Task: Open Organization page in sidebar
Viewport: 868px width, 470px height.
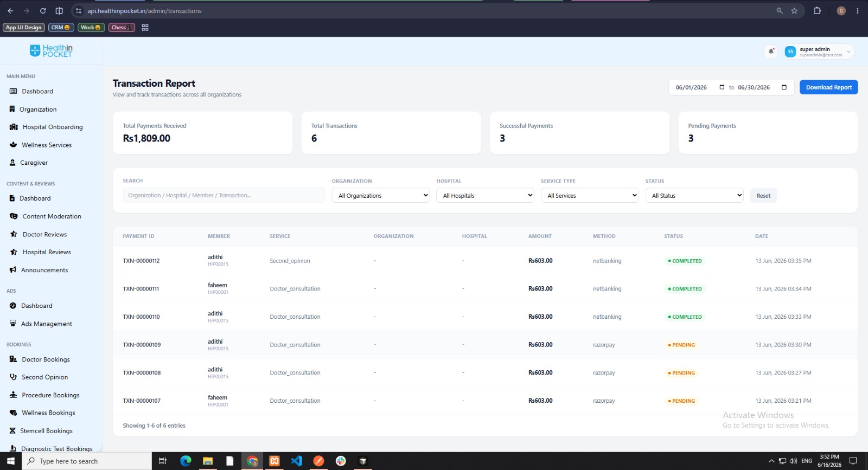Action: click(x=38, y=109)
